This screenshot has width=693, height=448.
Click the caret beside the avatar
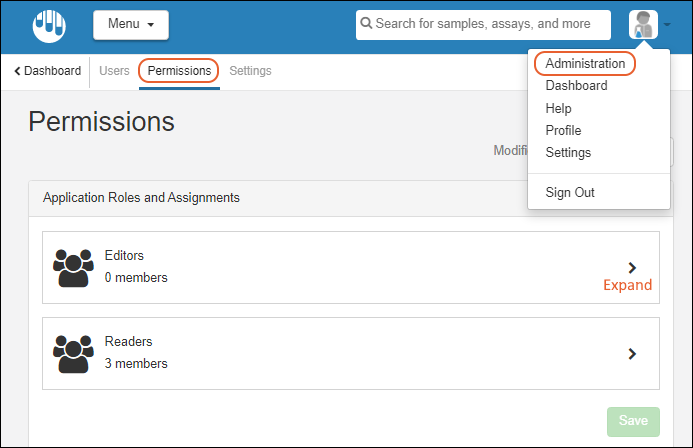point(667,26)
